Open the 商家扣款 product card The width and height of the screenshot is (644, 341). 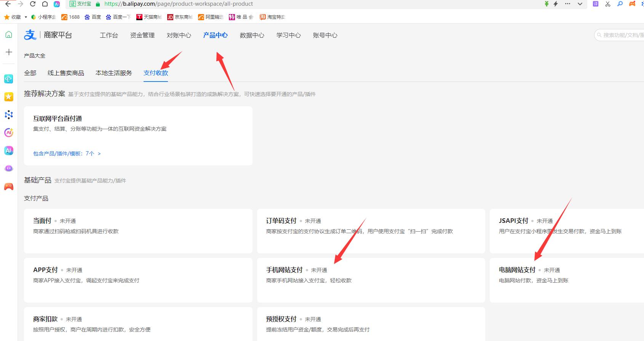click(x=138, y=324)
